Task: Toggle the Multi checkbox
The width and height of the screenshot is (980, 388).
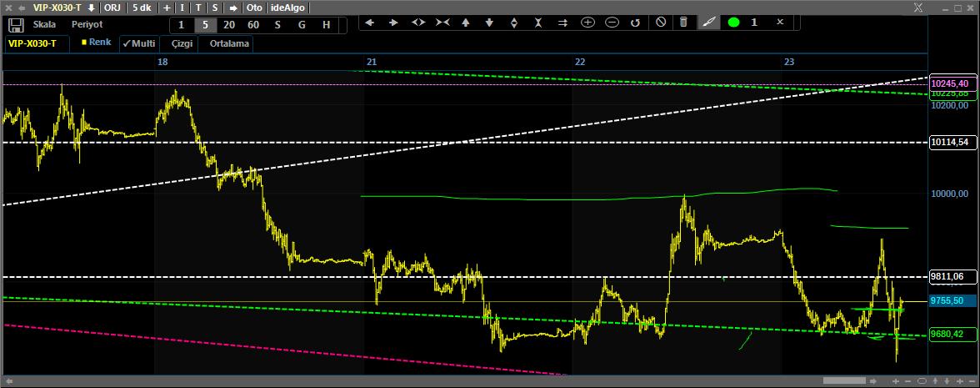Action: click(x=138, y=43)
